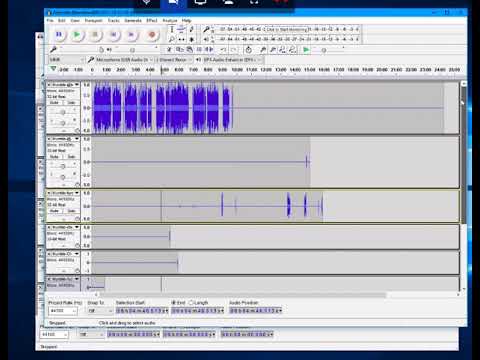The image size is (480, 360).
Task: Select the Multi-Tool asterisk icon
Action: coord(192,39)
